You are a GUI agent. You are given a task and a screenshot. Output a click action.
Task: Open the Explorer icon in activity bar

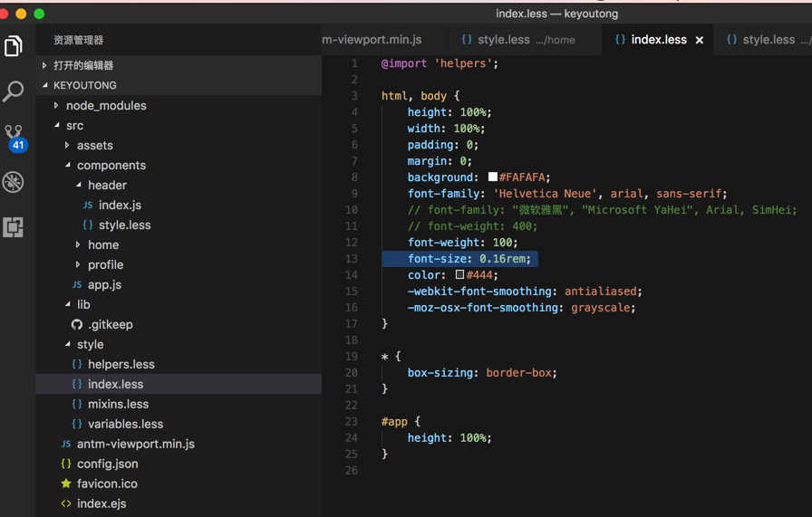coord(14,46)
